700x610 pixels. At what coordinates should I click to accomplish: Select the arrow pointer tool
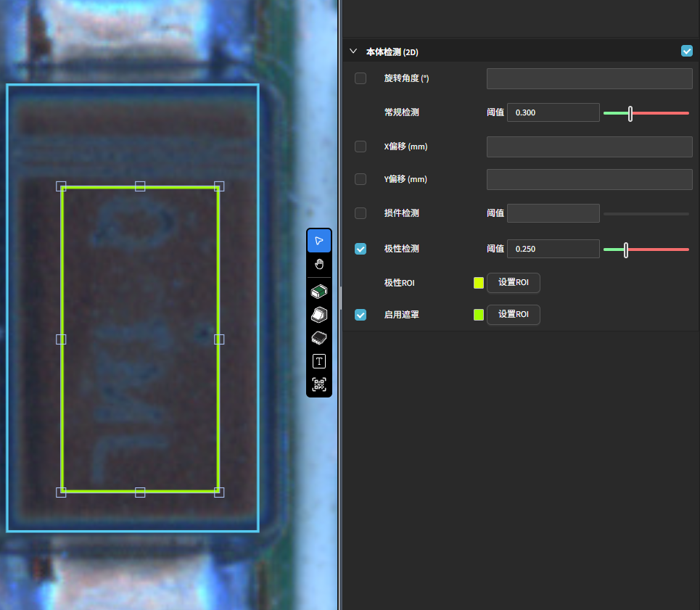(319, 241)
